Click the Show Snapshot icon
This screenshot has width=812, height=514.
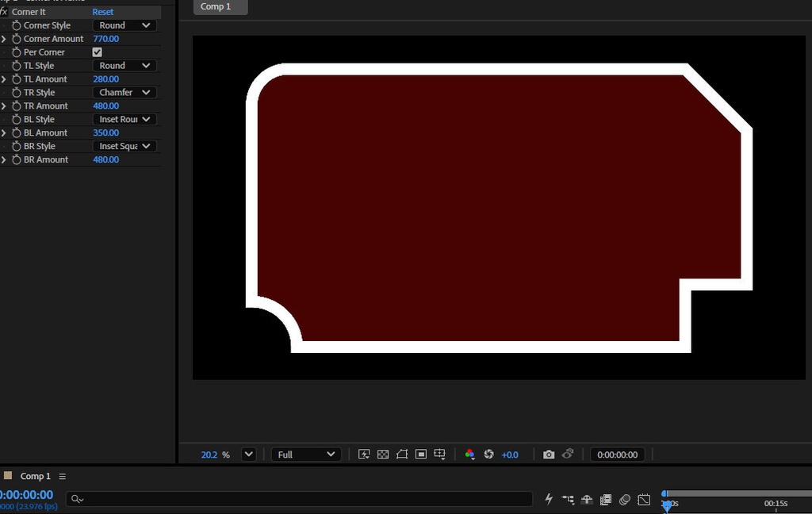coord(568,454)
